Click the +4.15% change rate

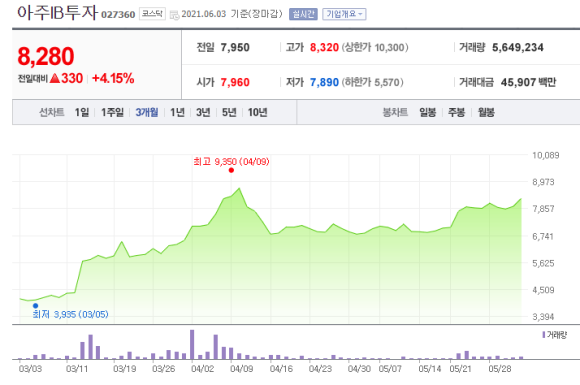pos(113,78)
